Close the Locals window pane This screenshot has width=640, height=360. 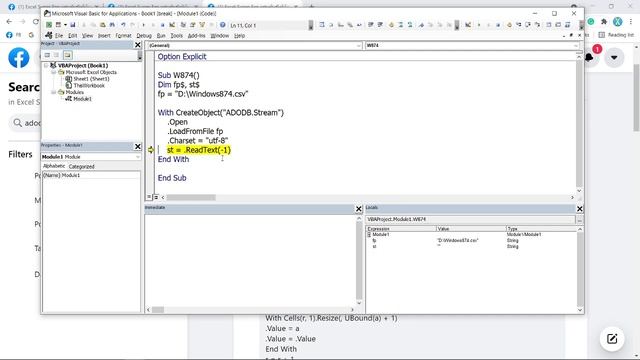pos(580,209)
